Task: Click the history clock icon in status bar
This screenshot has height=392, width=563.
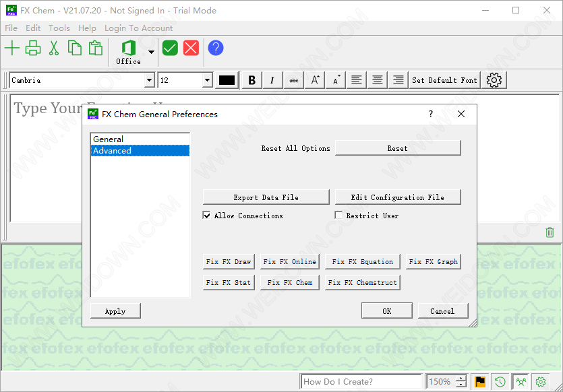Action: (500, 382)
